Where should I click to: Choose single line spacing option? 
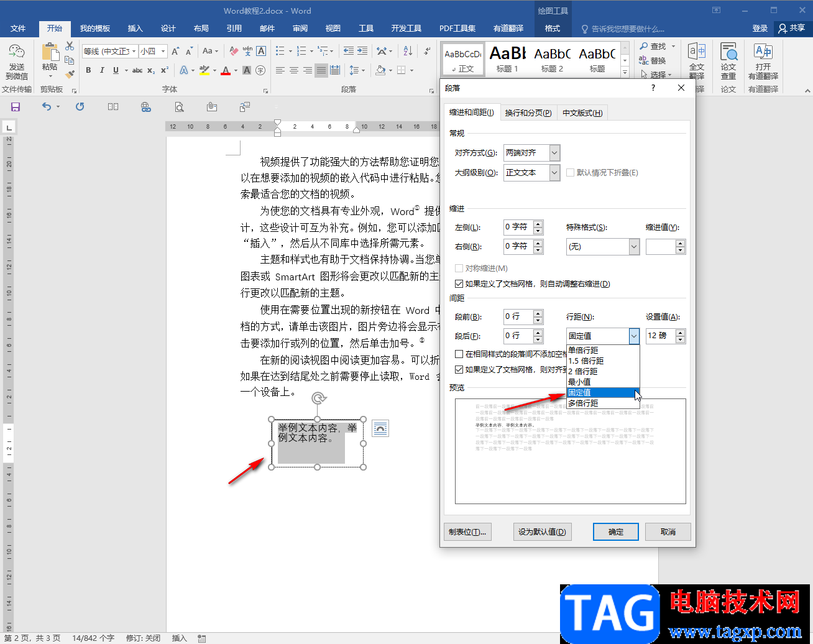click(x=603, y=350)
